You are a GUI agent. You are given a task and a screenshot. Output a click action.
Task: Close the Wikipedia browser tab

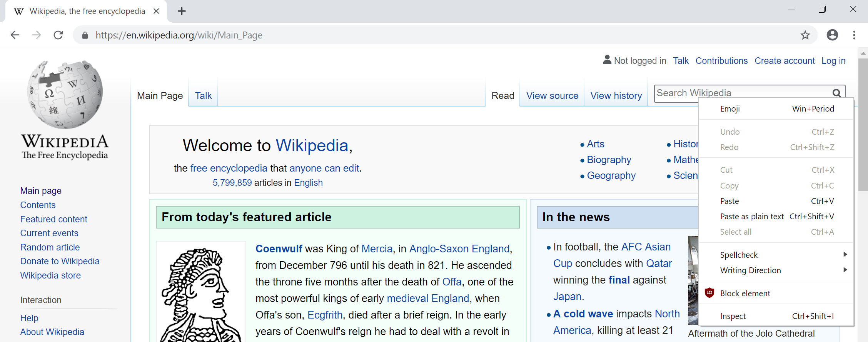tap(156, 11)
